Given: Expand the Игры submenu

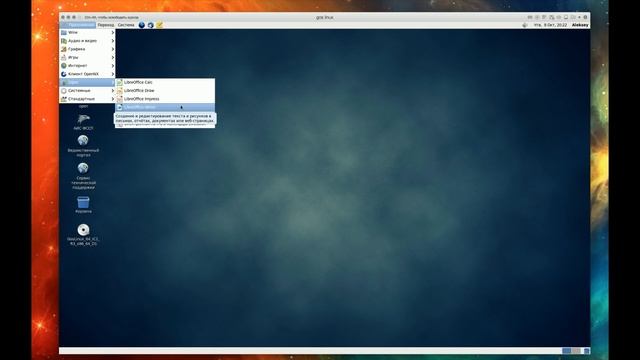Looking at the screenshot, I should pyautogui.click(x=87, y=58).
